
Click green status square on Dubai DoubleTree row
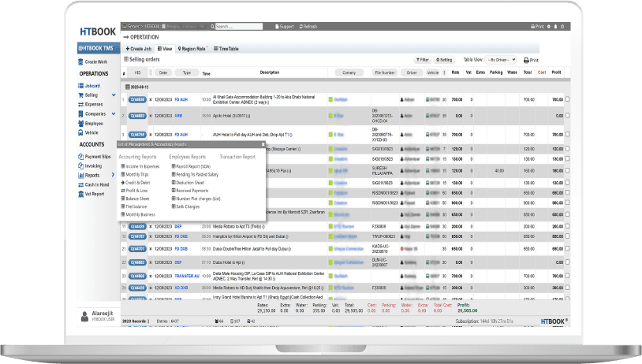pyautogui.click(x=330, y=249)
